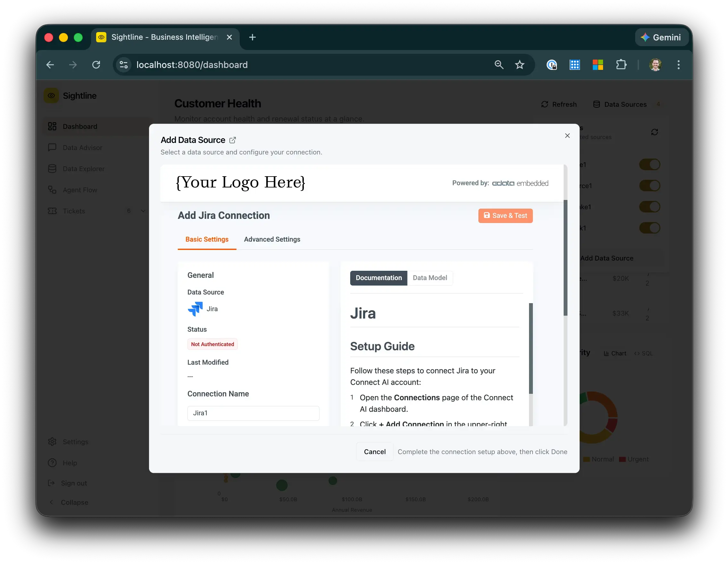Click the Connection Name input field
Image resolution: width=728 pixels, height=564 pixels.
(x=253, y=413)
